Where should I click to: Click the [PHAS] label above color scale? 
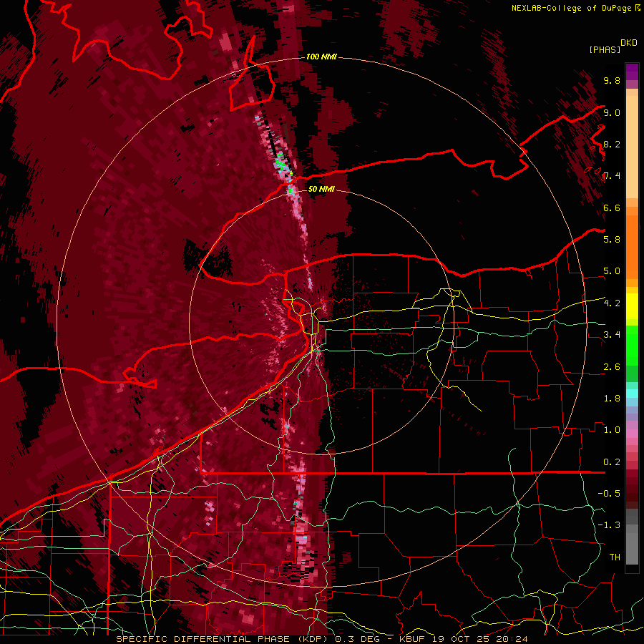pos(605,49)
